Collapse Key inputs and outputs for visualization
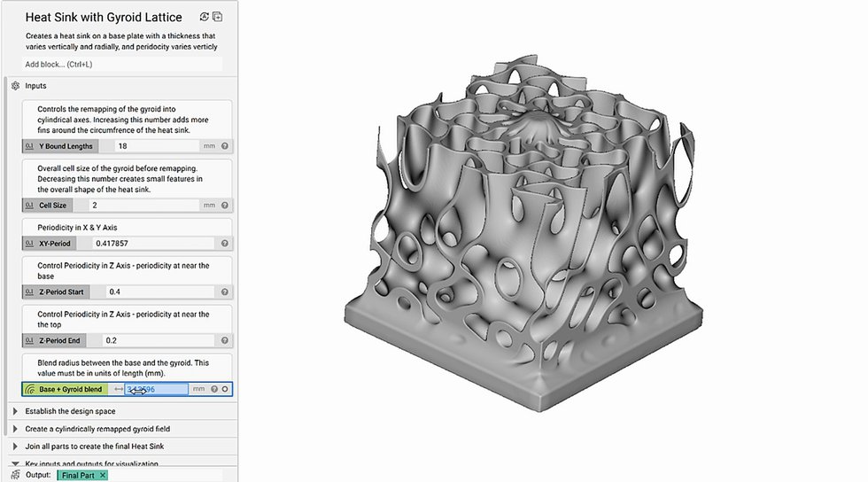 pyautogui.click(x=16, y=463)
